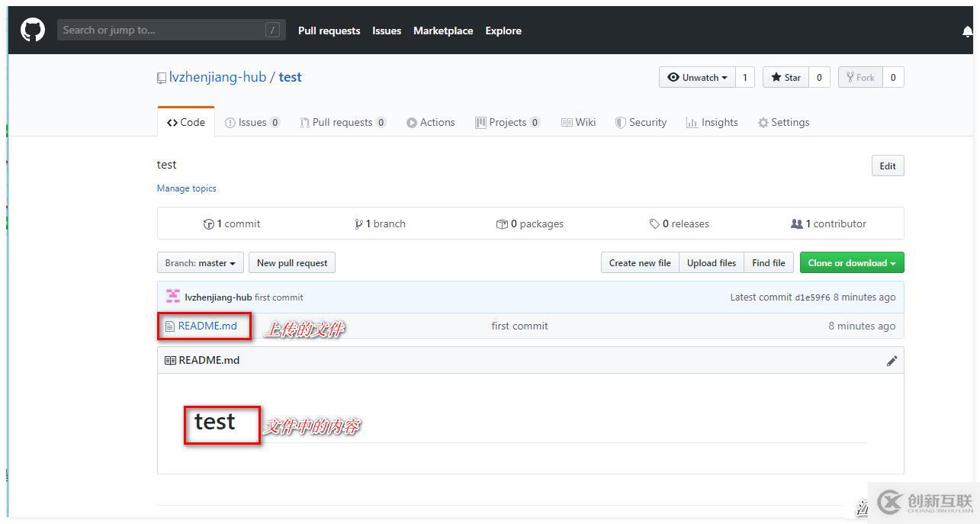Select the Code tab
Screen dimensions: 980x524
(186, 122)
